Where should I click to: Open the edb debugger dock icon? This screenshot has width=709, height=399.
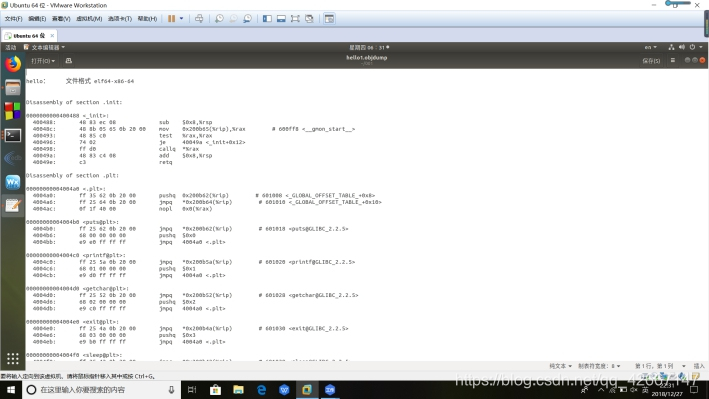point(13,158)
